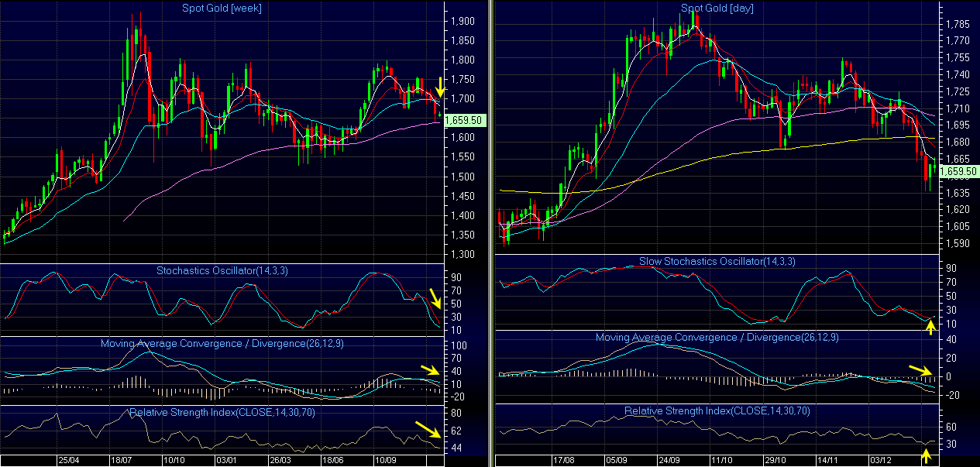
Task: Click the 'Spot Gold [day]' chart title
Action: pos(717,9)
